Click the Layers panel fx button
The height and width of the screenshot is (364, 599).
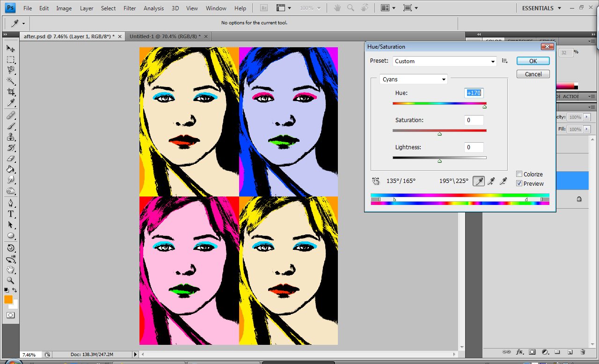pyautogui.click(x=519, y=352)
